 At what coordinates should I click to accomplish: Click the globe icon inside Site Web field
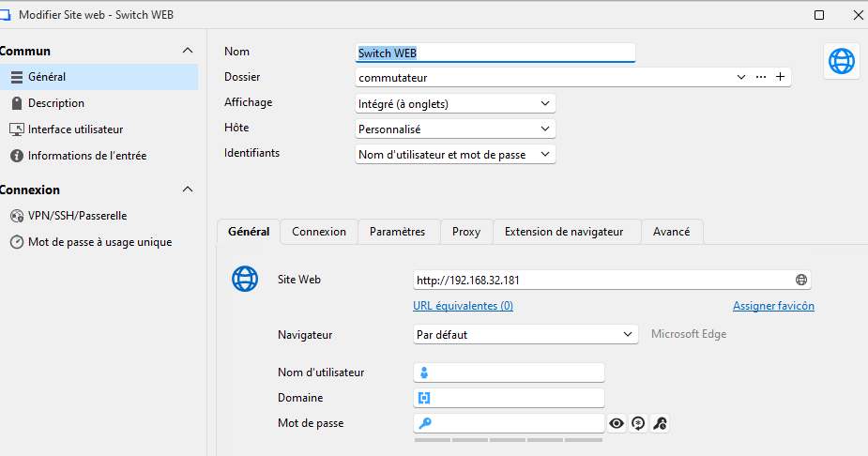tap(801, 280)
